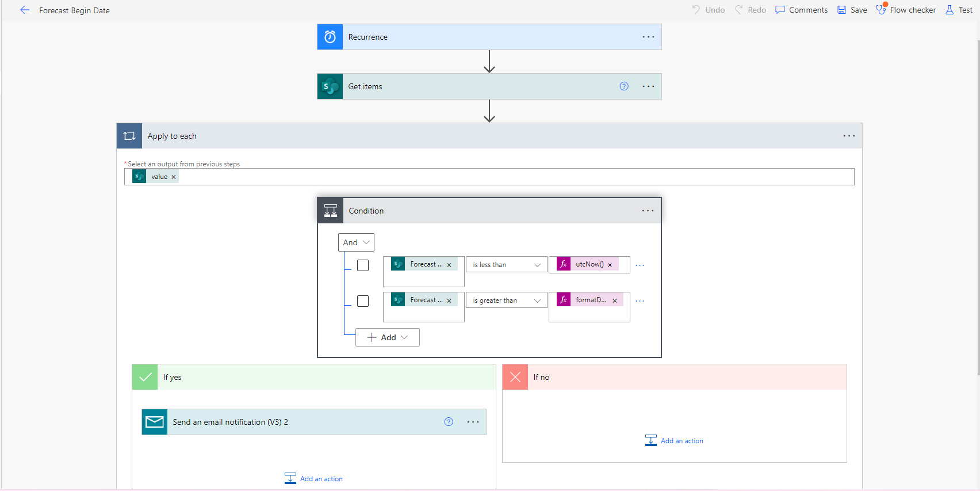Tick the checkbox for the 'is greater than' row
Screen dimensions: 980x491
pyautogui.click(x=363, y=301)
